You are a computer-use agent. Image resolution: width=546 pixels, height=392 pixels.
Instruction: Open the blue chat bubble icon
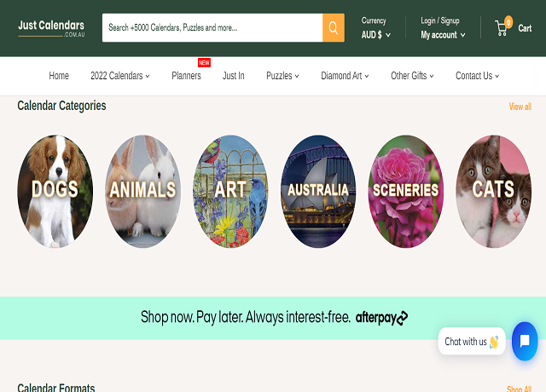pyautogui.click(x=525, y=341)
